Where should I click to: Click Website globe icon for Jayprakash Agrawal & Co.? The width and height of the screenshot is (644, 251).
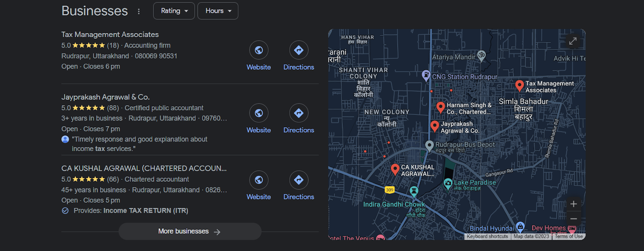(259, 113)
